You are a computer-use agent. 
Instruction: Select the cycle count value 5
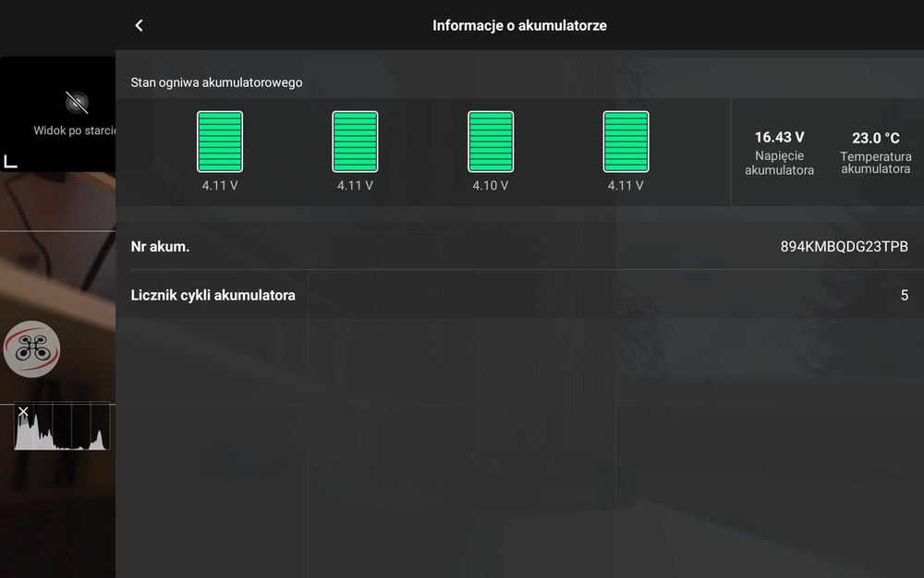click(904, 295)
